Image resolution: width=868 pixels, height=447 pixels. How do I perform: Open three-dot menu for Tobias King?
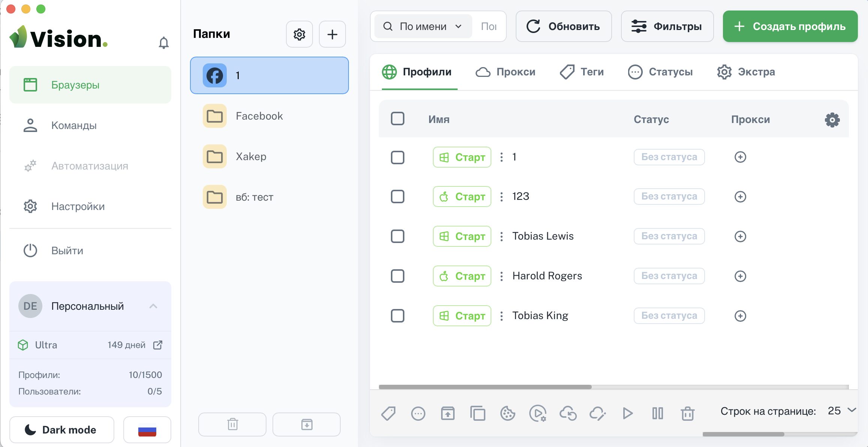click(x=501, y=316)
